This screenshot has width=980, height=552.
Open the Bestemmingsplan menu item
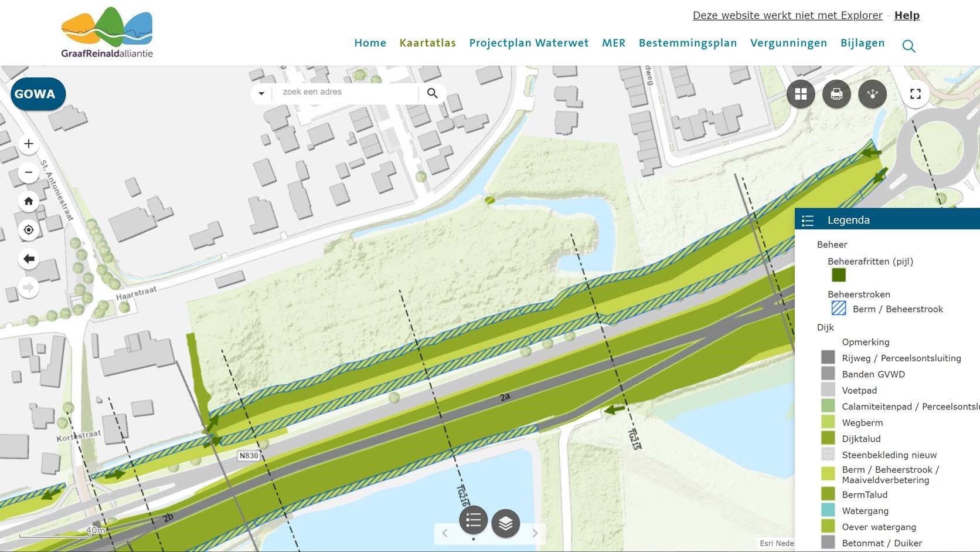(688, 43)
